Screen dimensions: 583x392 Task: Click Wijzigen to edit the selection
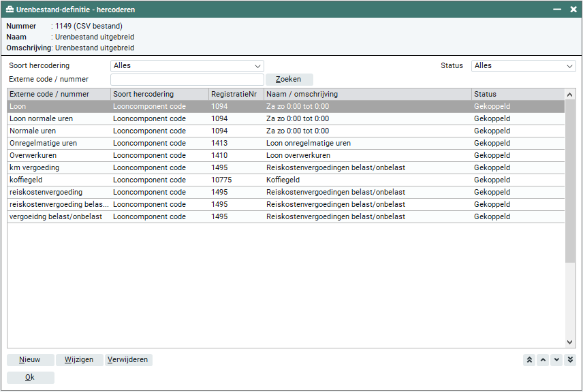(x=80, y=360)
